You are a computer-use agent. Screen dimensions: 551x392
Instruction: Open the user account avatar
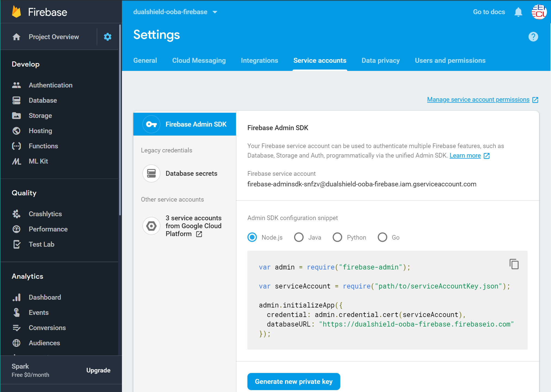click(x=539, y=12)
